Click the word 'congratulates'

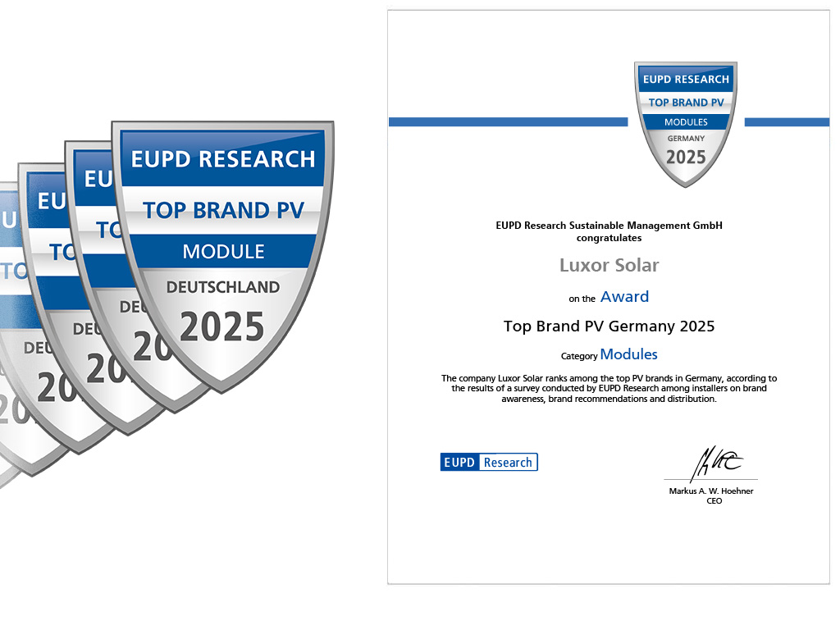[x=609, y=238]
